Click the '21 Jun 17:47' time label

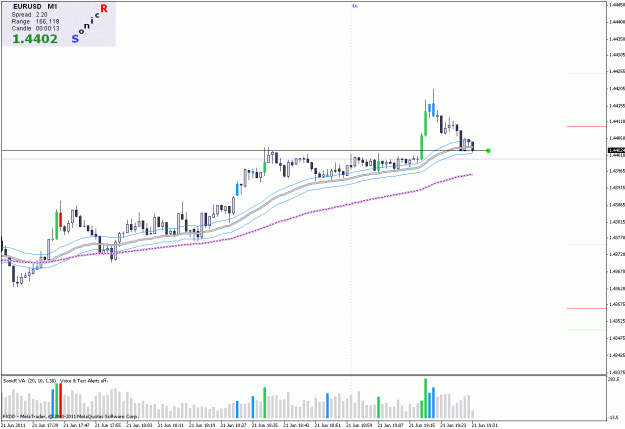coord(77,425)
